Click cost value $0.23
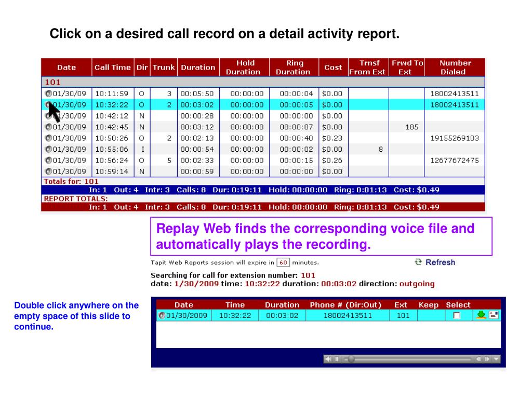The width and height of the screenshot is (532, 399). [x=332, y=138]
